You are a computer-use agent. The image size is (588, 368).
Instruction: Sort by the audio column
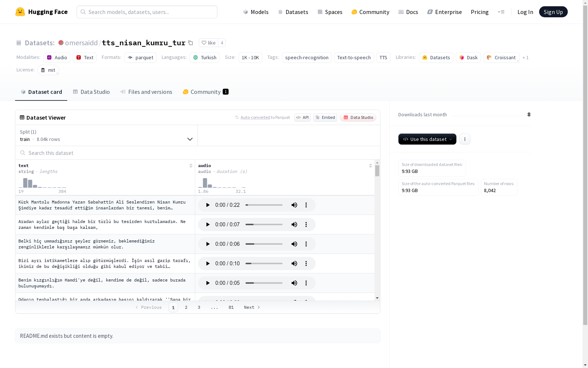[370, 166]
